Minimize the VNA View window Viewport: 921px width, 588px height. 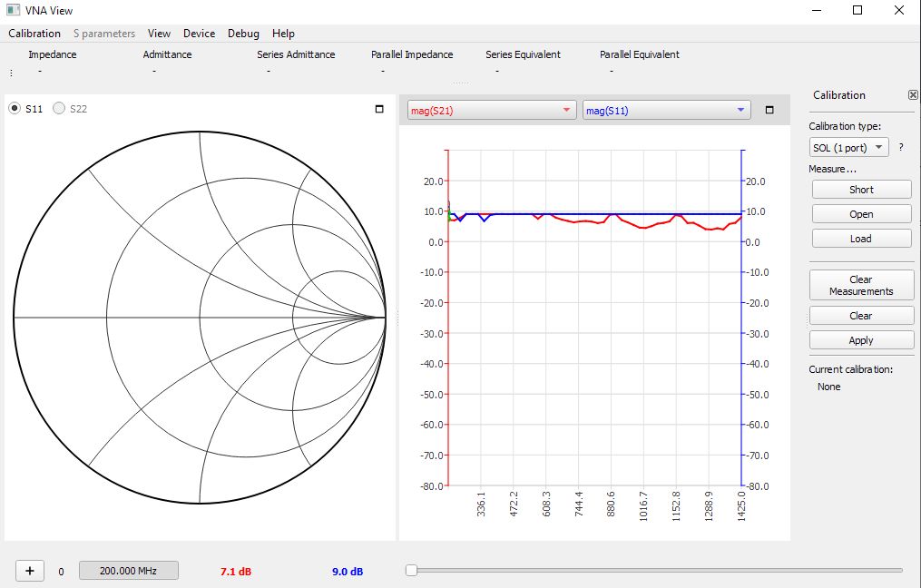click(817, 10)
